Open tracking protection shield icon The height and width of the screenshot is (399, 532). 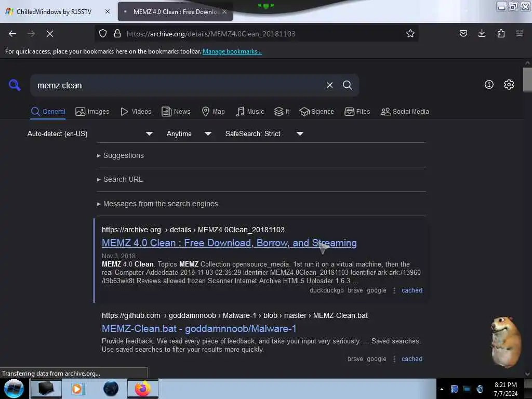tap(103, 33)
